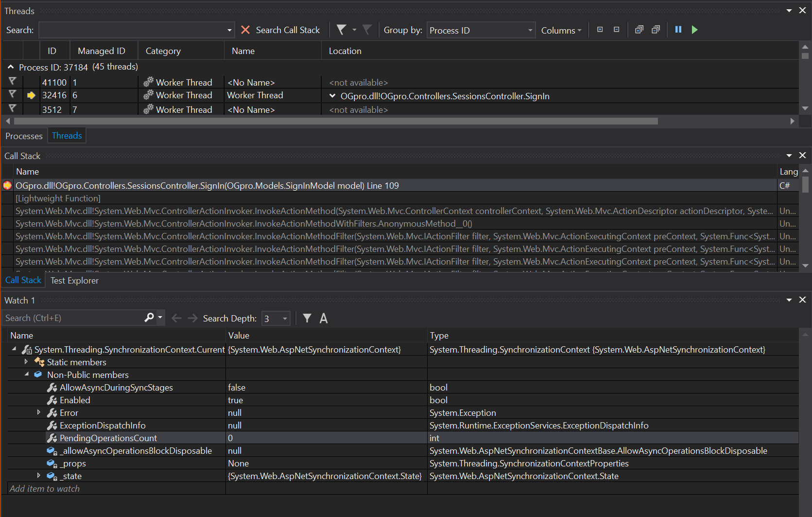Flag the worker thread 32416

12,95
